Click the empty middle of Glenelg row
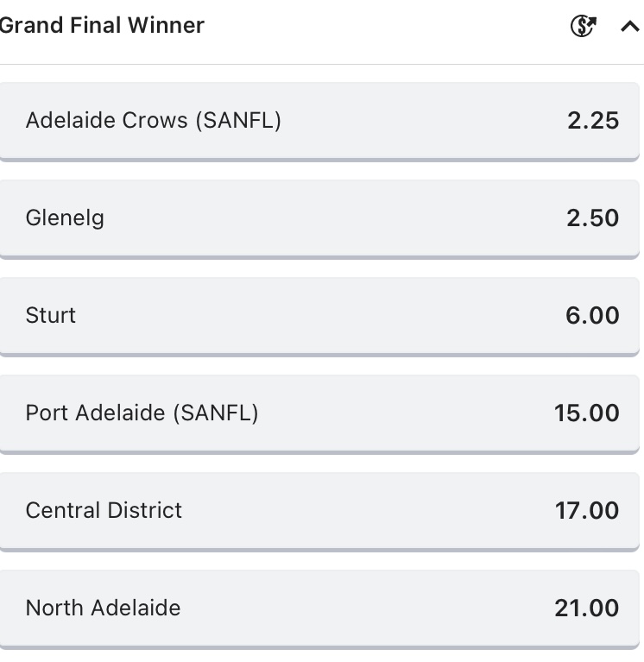Screen dimensions: 644x662 point(328,218)
